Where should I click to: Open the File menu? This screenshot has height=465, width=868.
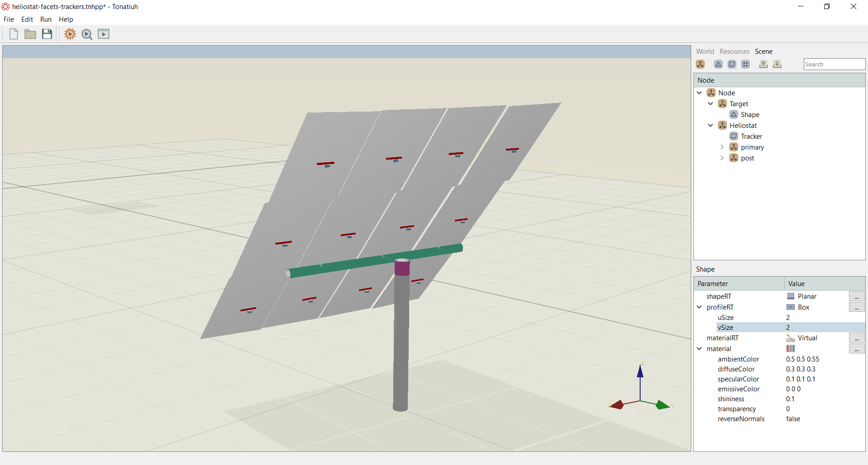(9, 19)
